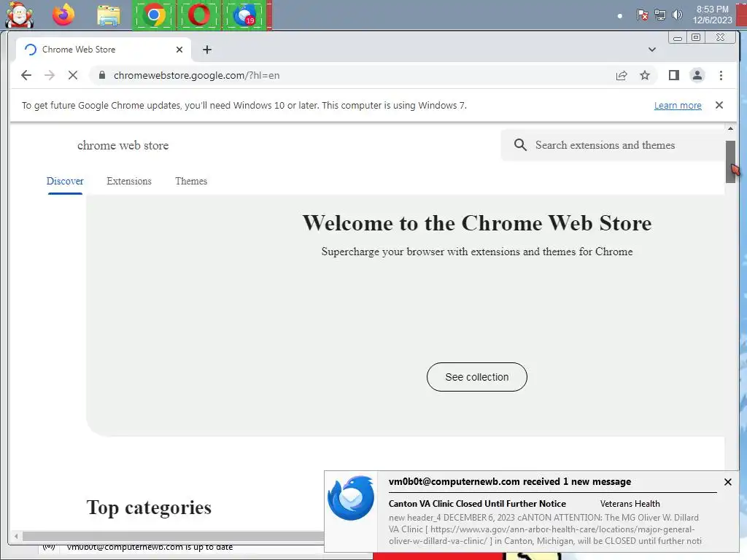Click the chrome web store logo text
The image size is (747, 560).
123,145
